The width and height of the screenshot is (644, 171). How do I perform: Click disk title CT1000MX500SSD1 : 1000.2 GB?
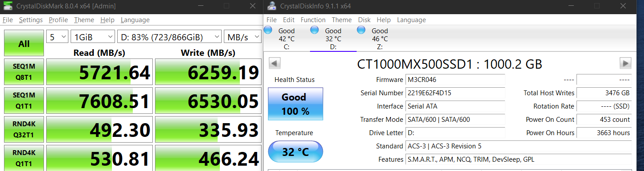click(449, 64)
